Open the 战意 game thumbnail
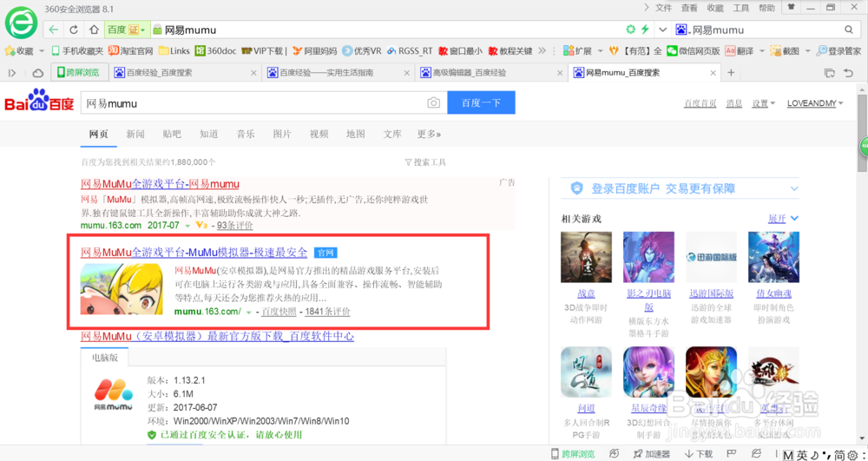Screen dimensions: 868x461 coord(586,257)
